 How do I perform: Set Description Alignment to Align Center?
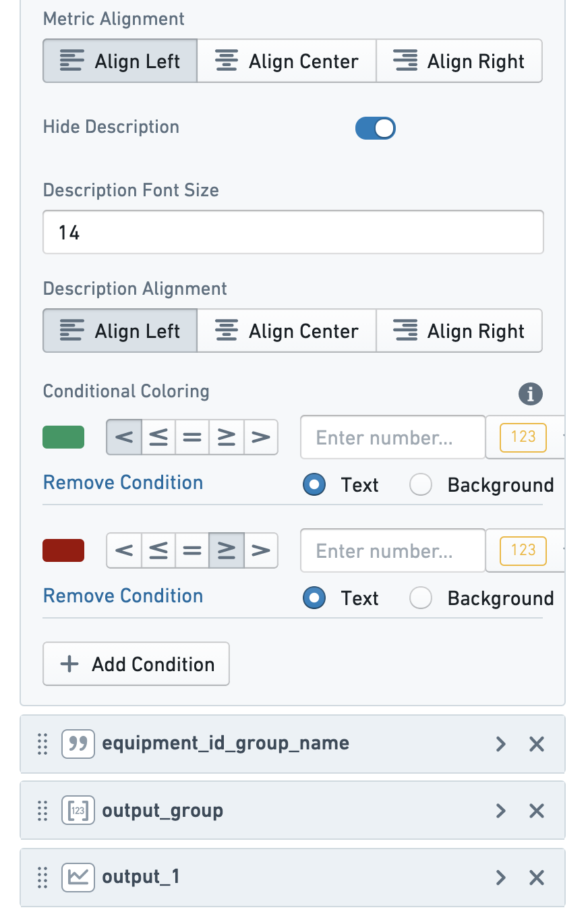coord(287,331)
